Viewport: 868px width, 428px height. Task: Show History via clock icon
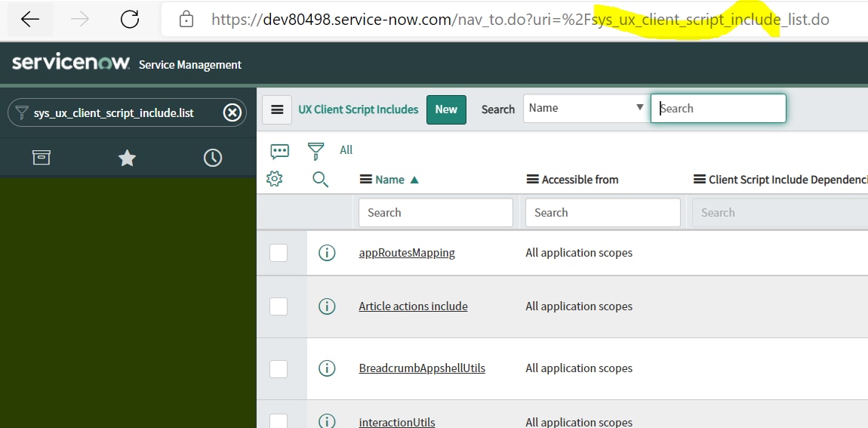tap(213, 158)
